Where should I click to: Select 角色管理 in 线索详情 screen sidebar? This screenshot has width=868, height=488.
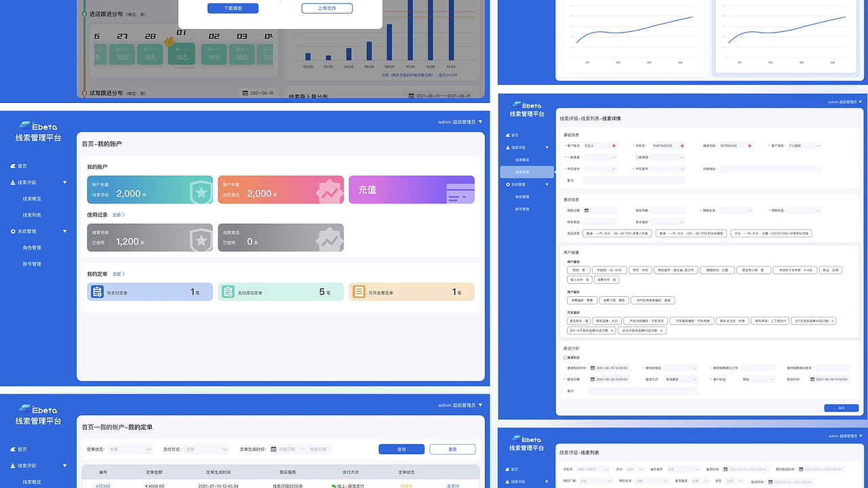(x=522, y=197)
